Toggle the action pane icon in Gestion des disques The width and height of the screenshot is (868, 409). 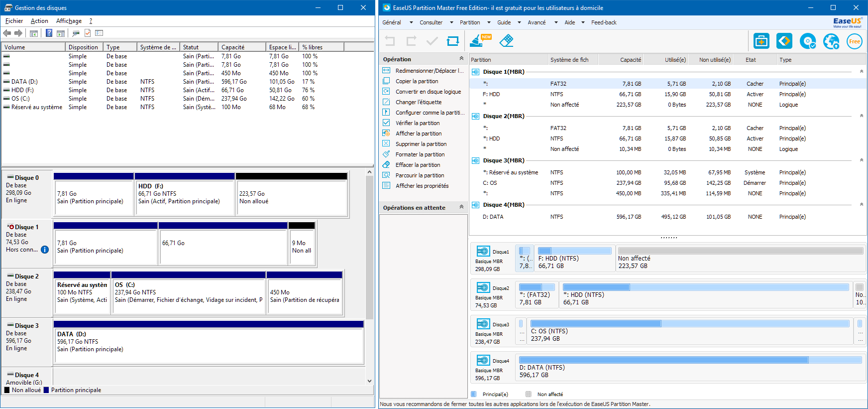pyautogui.click(x=61, y=33)
